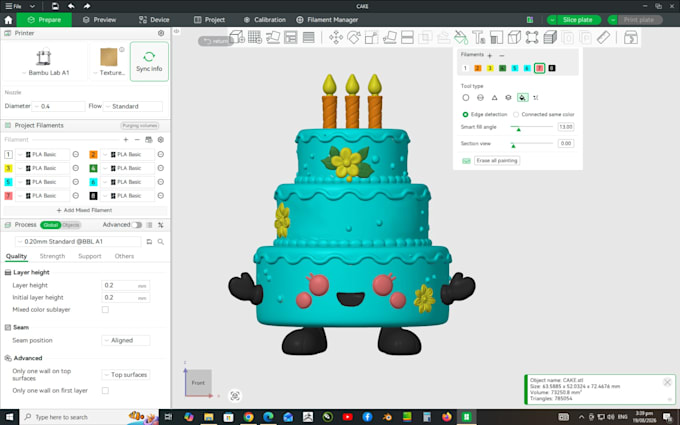Open filament 1 PLA Basic dropdown
Viewport: 680px width, 425px height.
[x=42, y=154]
